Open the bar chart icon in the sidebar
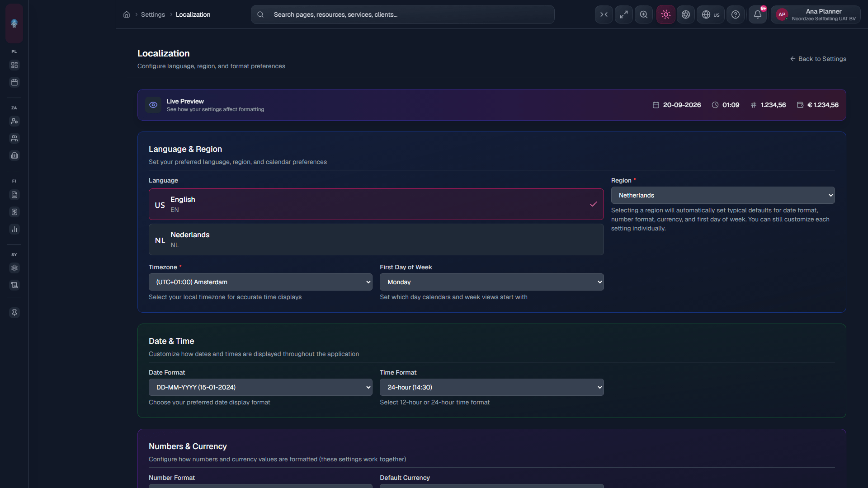The image size is (868, 488). [x=14, y=229]
